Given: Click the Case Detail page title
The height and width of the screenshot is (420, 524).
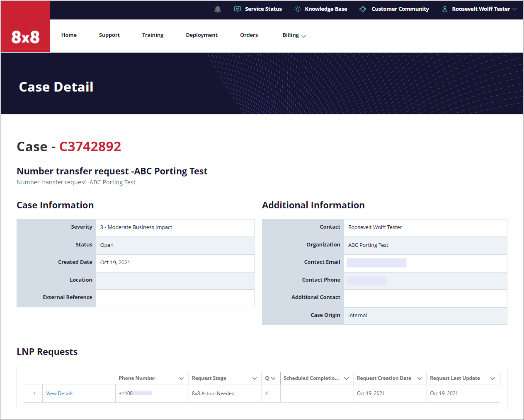Looking at the screenshot, I should point(56,87).
